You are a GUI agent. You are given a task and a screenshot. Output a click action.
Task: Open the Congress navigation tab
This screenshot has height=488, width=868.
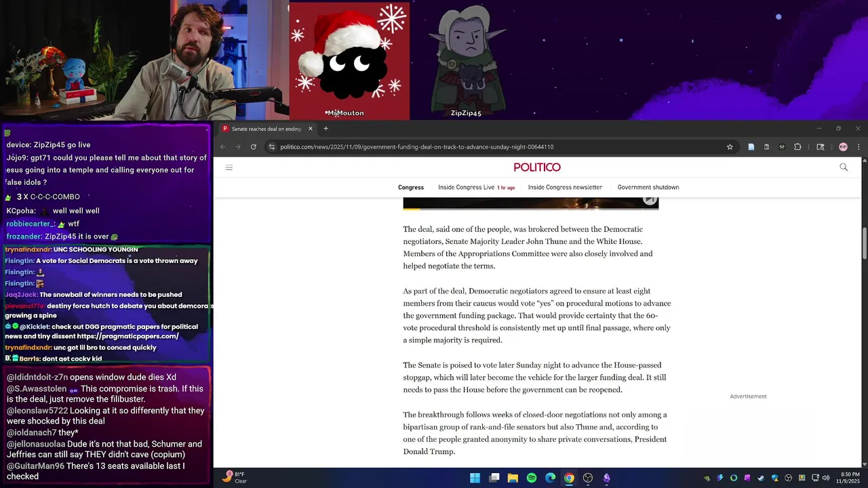coord(411,187)
